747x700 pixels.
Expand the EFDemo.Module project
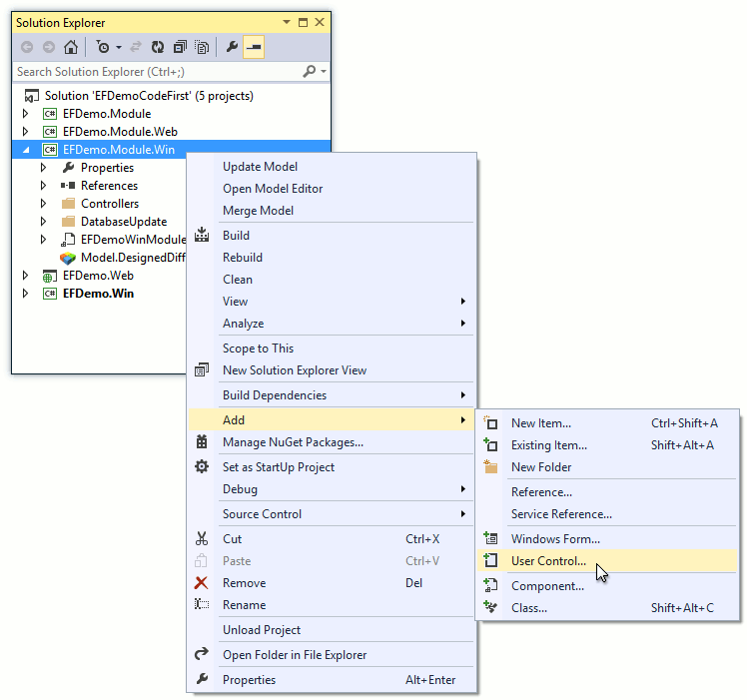point(26,114)
